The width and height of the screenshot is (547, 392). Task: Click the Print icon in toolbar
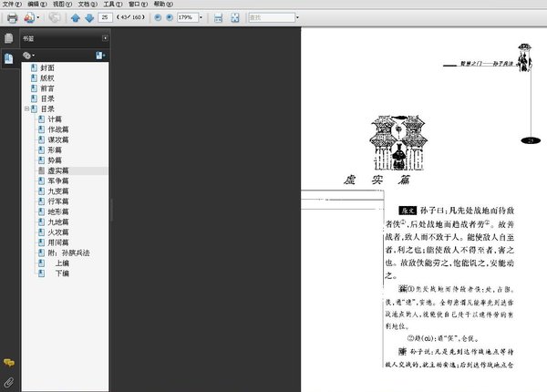click(x=12, y=17)
